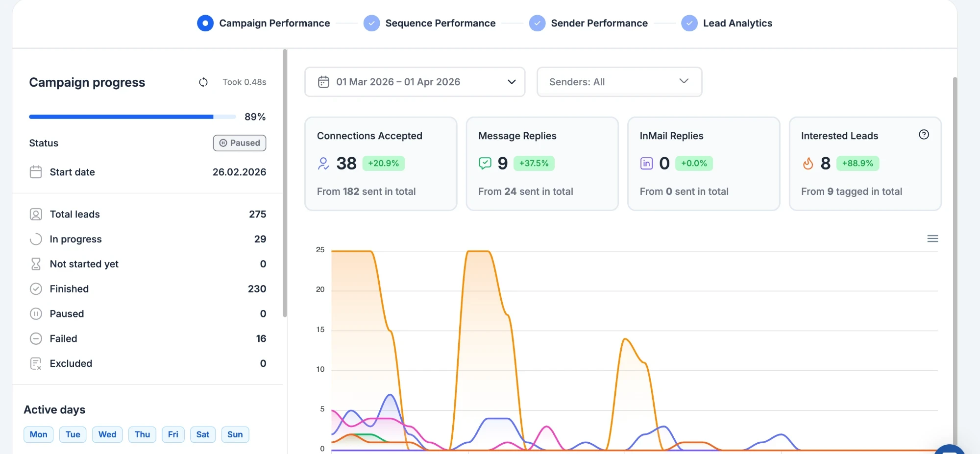Image resolution: width=980 pixels, height=454 pixels.
Task: Click the Connections Accepted user icon
Action: [x=323, y=163]
